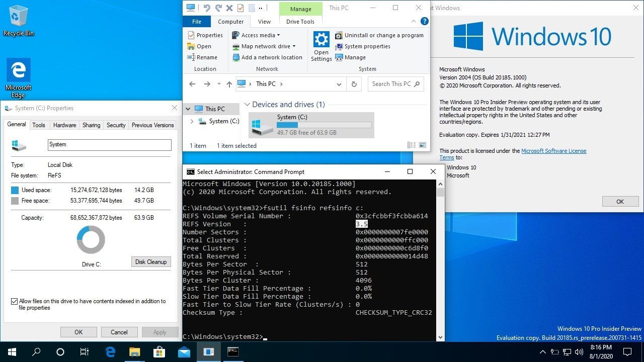The width and height of the screenshot is (644, 362).
Task: Open the File Explorer Help icon
Action: [x=424, y=22]
